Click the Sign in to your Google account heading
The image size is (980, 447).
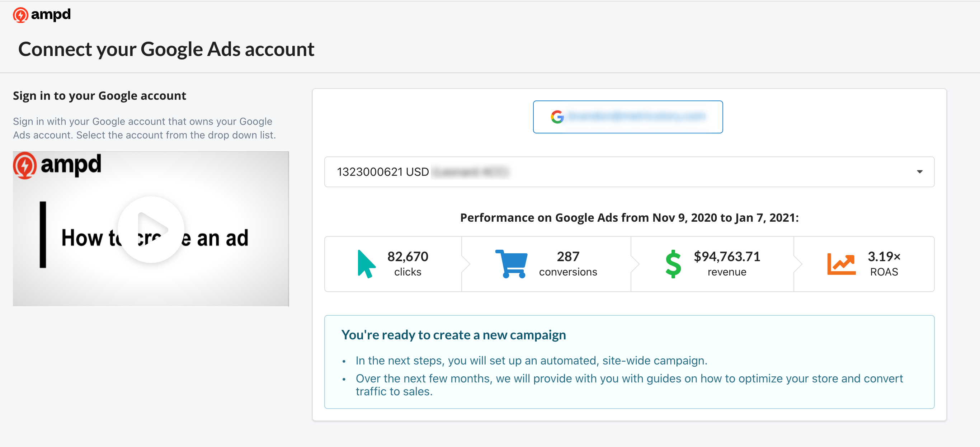tap(100, 96)
